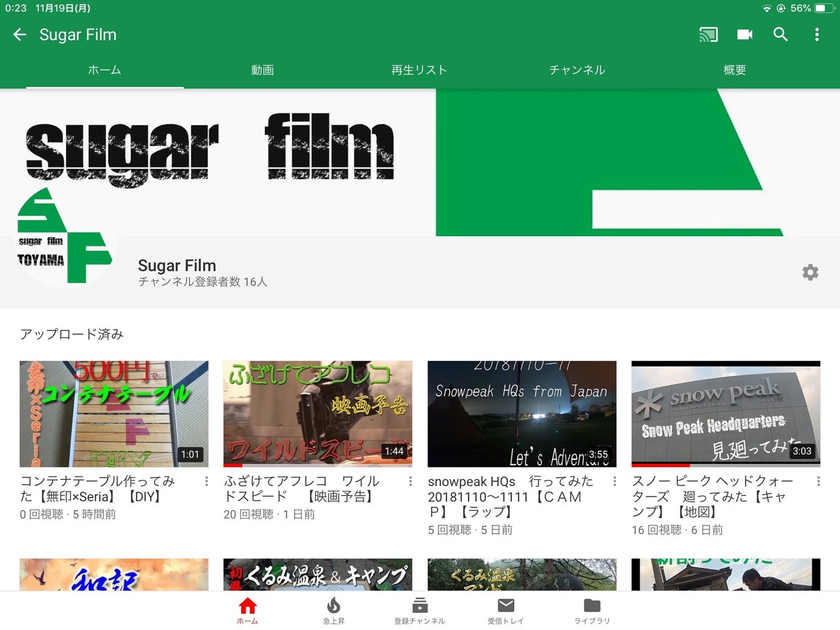
Task: Switch to the 概要 tab
Action: click(735, 70)
